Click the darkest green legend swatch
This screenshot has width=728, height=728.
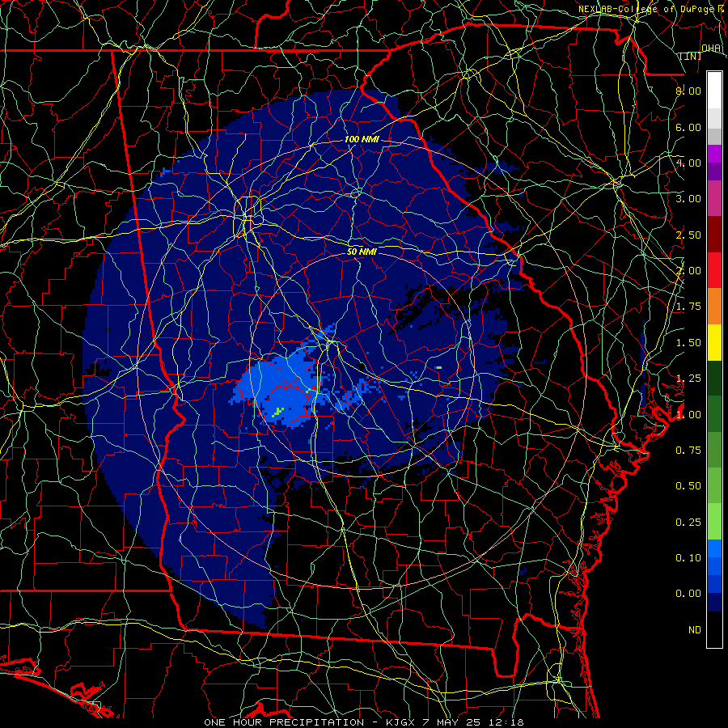[x=714, y=378]
